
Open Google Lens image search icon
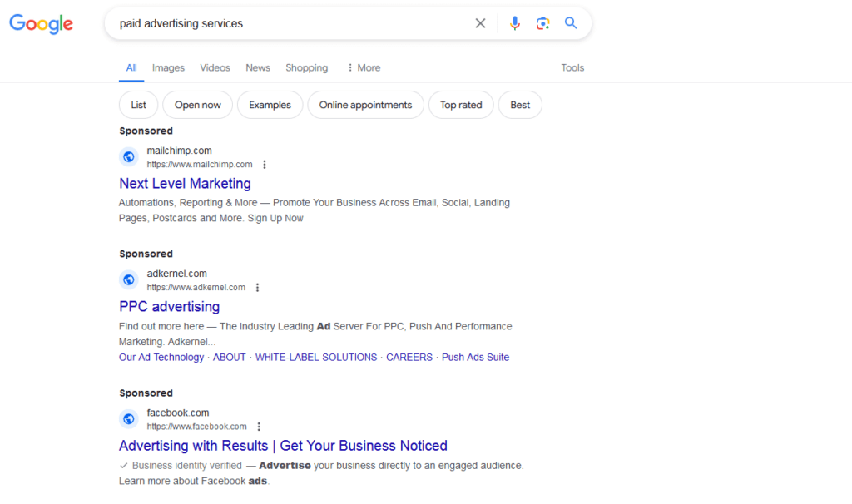[542, 23]
